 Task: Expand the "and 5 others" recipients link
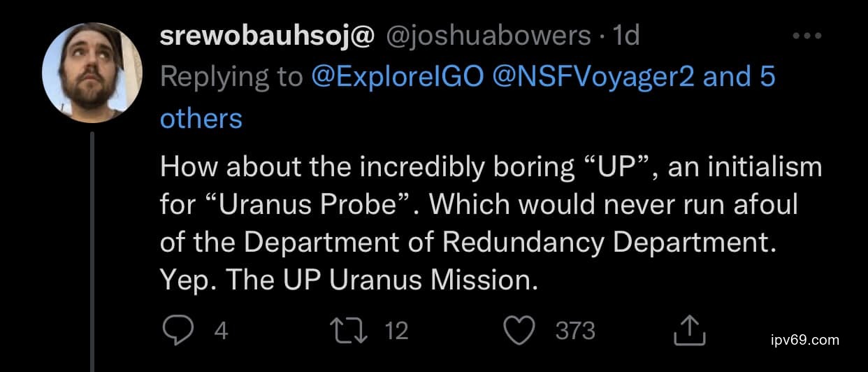pos(739,77)
